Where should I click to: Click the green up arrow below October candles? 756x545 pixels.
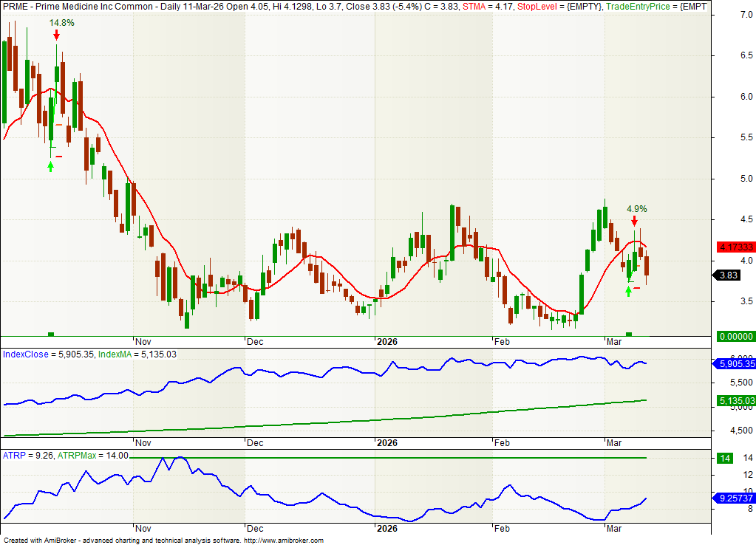click(x=50, y=166)
